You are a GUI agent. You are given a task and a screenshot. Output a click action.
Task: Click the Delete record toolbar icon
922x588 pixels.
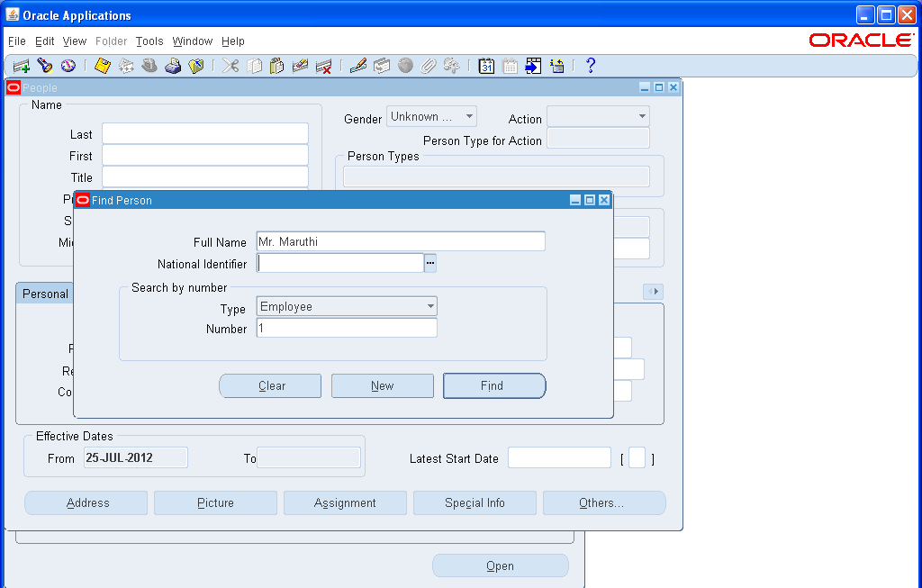pos(324,66)
